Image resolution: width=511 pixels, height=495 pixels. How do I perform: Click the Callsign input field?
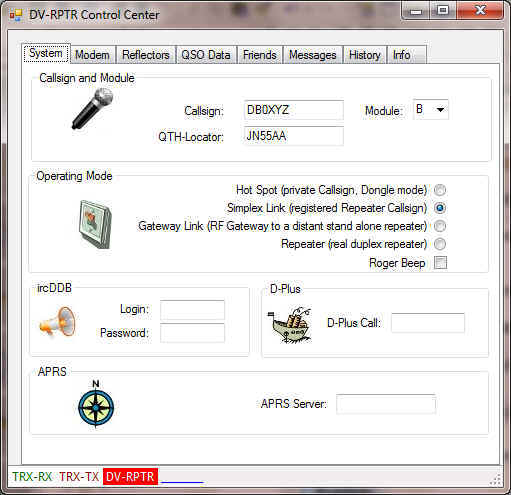tap(294, 110)
